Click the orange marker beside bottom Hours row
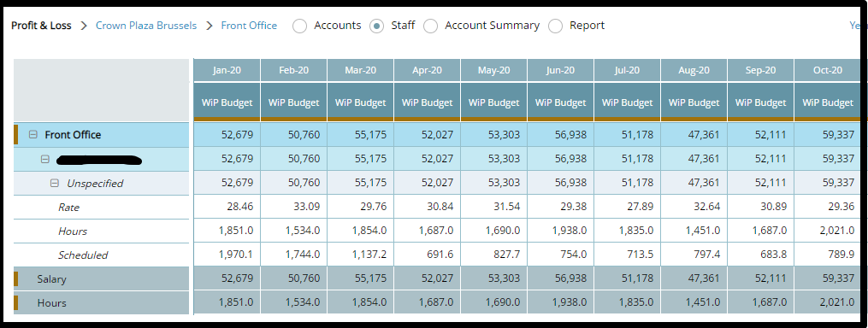 click(16, 302)
